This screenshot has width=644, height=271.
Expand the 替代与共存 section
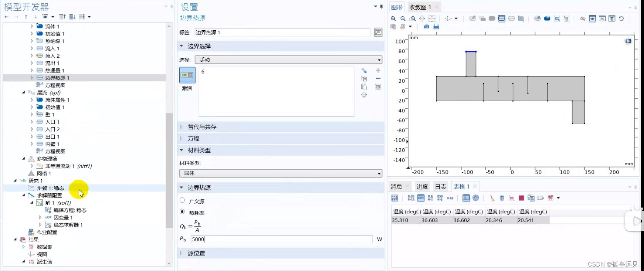click(182, 127)
